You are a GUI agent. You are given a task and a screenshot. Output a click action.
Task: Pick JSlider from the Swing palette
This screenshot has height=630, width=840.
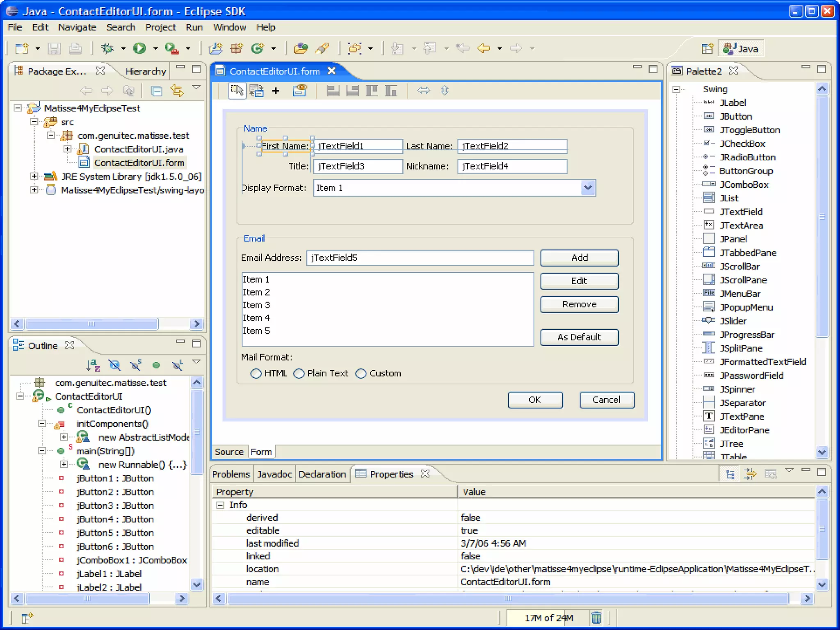pos(733,321)
